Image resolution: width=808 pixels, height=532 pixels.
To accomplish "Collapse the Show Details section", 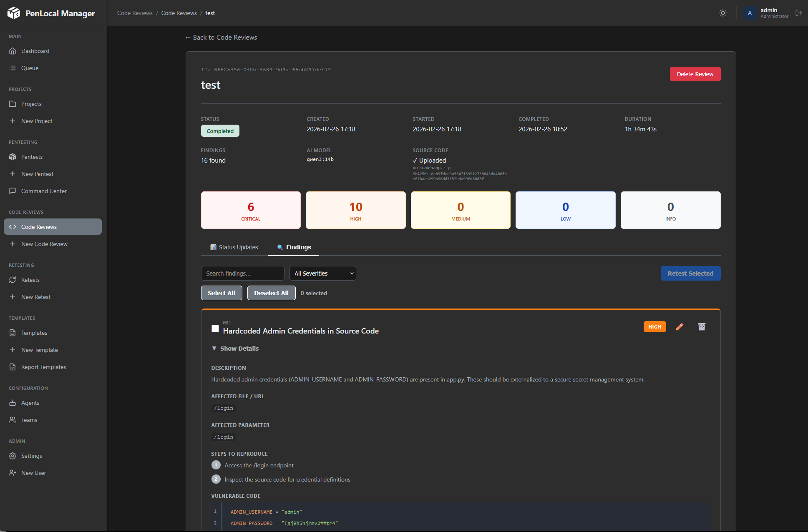I will [235, 349].
